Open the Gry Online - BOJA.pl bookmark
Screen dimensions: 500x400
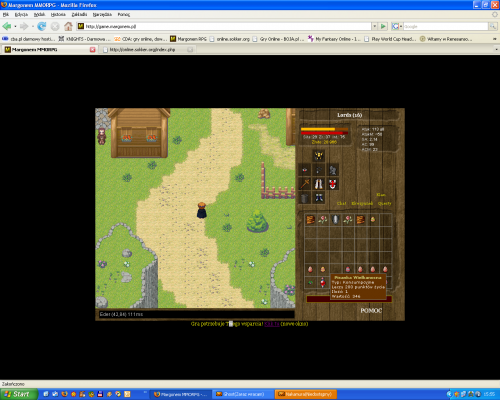click(x=278, y=39)
